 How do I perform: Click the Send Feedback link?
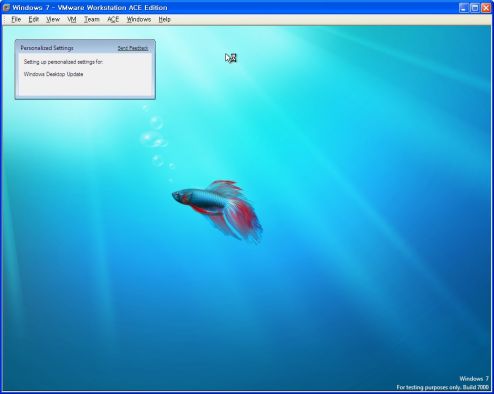click(133, 48)
